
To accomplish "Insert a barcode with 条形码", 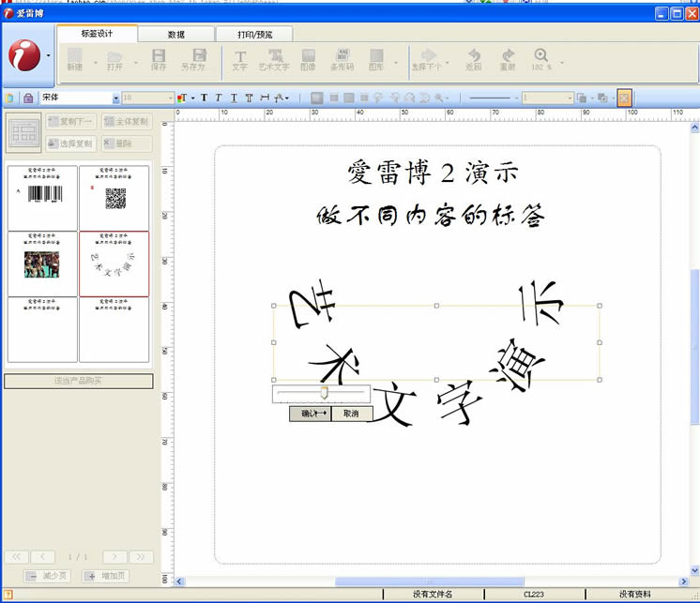I will pos(342,60).
